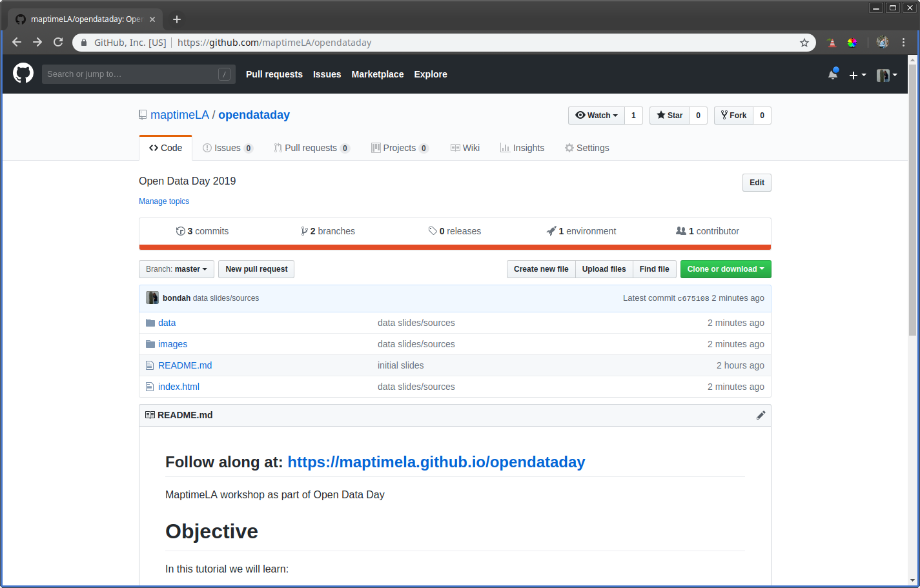View 3 commits
This screenshot has width=920, height=588.
point(202,231)
